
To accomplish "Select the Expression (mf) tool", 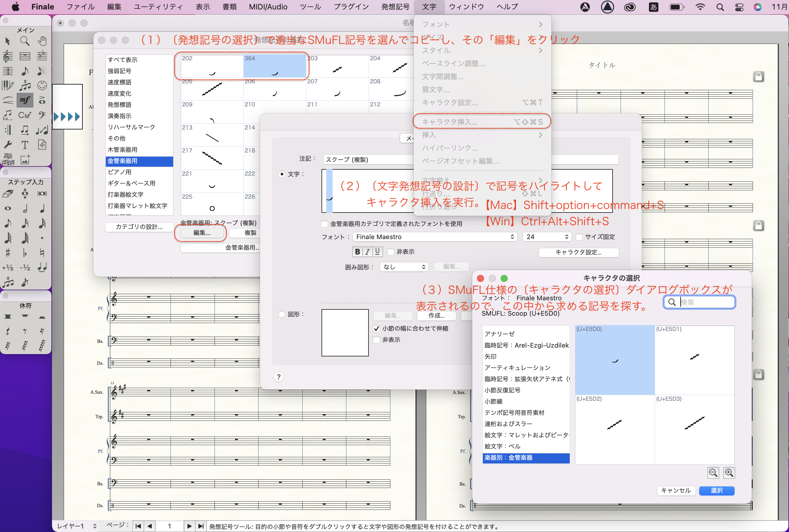I will tap(25, 100).
